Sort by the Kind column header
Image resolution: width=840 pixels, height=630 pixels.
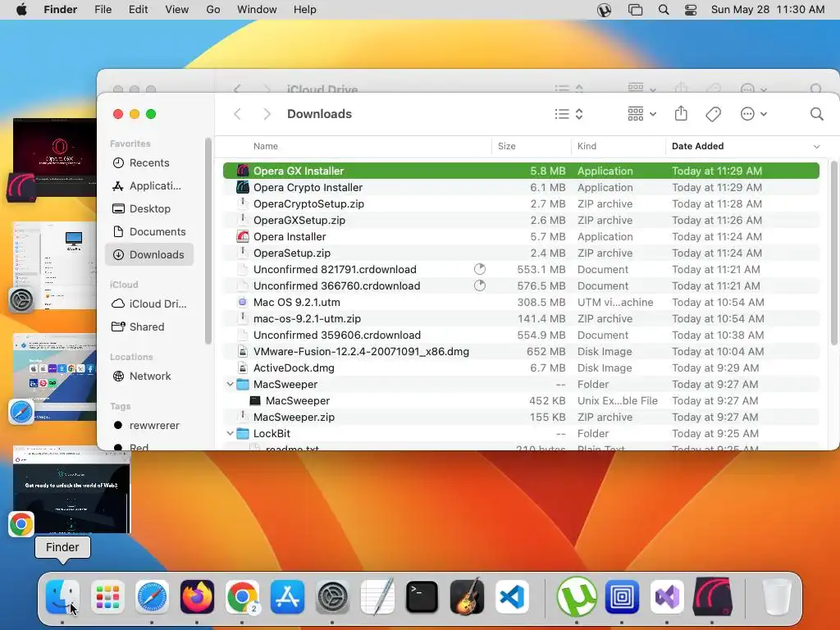587,146
